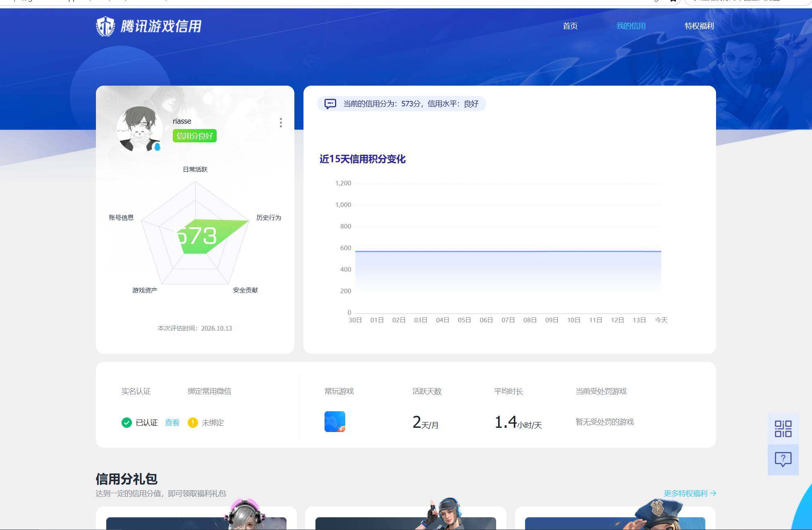Click the 历史行为 radar label
The width and height of the screenshot is (812, 530).
tap(269, 217)
